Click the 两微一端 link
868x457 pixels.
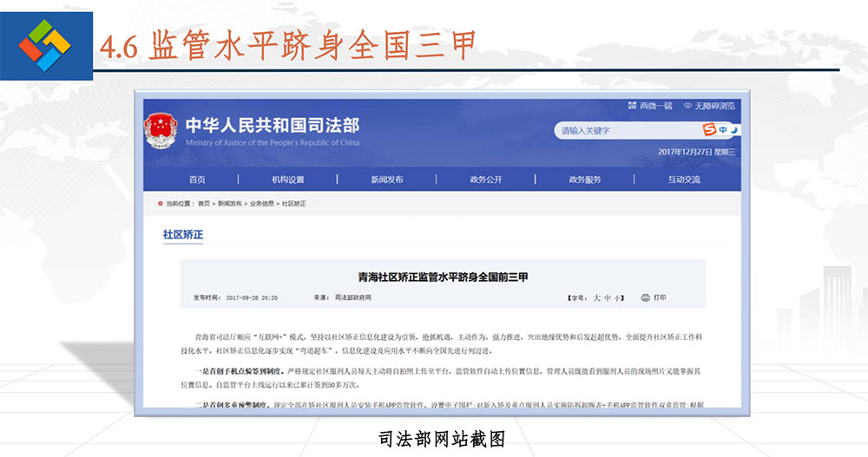[x=656, y=106]
